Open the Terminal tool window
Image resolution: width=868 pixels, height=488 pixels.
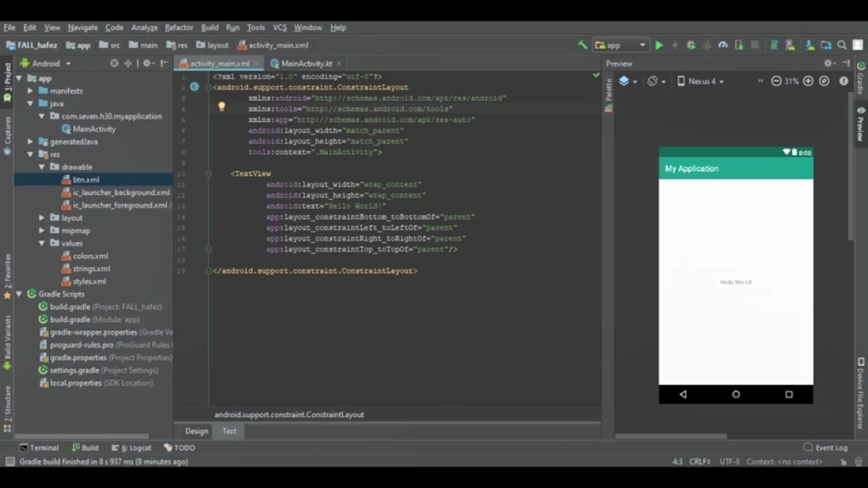tap(39, 448)
